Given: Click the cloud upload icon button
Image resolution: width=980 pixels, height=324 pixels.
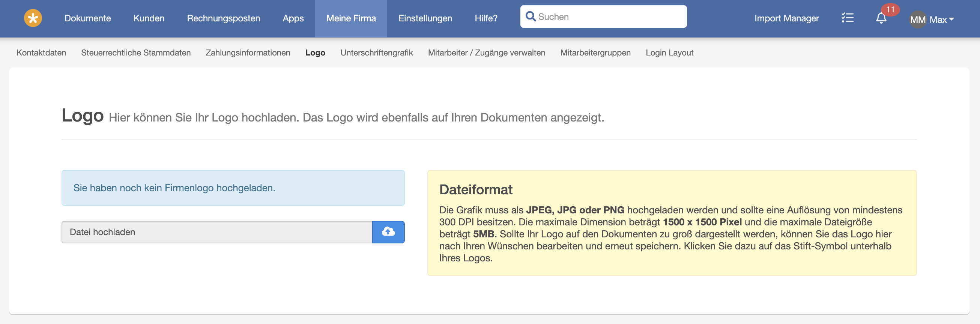Looking at the screenshot, I should pos(388,232).
